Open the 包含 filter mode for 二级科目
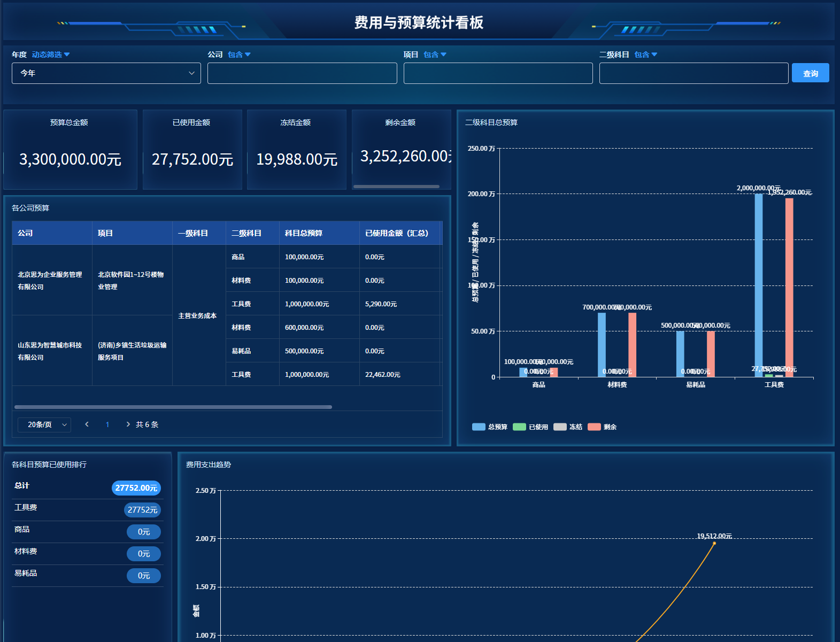This screenshot has height=642, width=840. click(645, 55)
